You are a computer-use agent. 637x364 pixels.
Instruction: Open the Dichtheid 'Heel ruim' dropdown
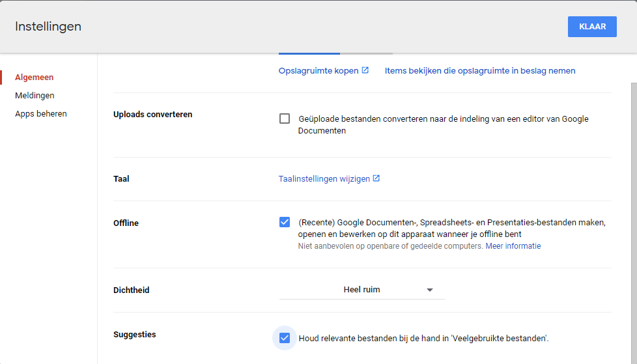pyautogui.click(x=362, y=290)
